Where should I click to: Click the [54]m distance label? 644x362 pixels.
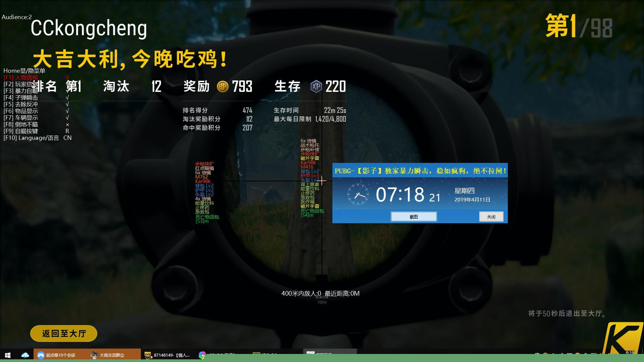pos(307,215)
